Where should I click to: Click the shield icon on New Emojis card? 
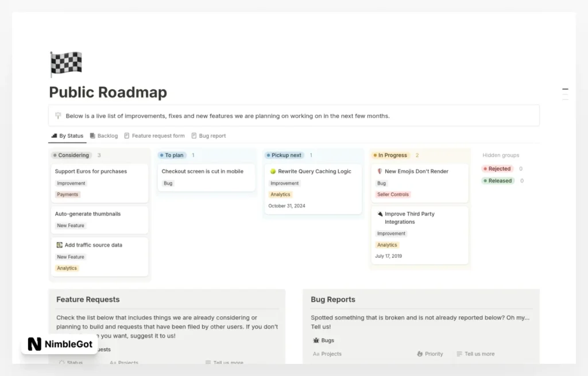(380, 172)
